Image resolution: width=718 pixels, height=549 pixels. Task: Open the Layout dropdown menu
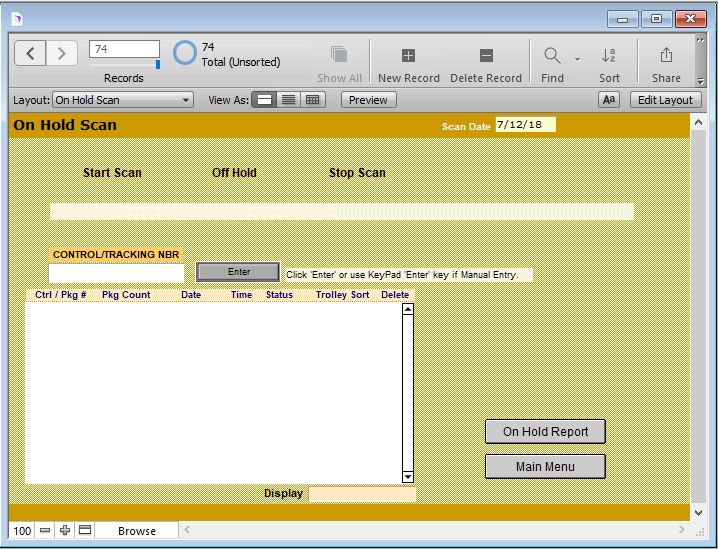click(123, 100)
